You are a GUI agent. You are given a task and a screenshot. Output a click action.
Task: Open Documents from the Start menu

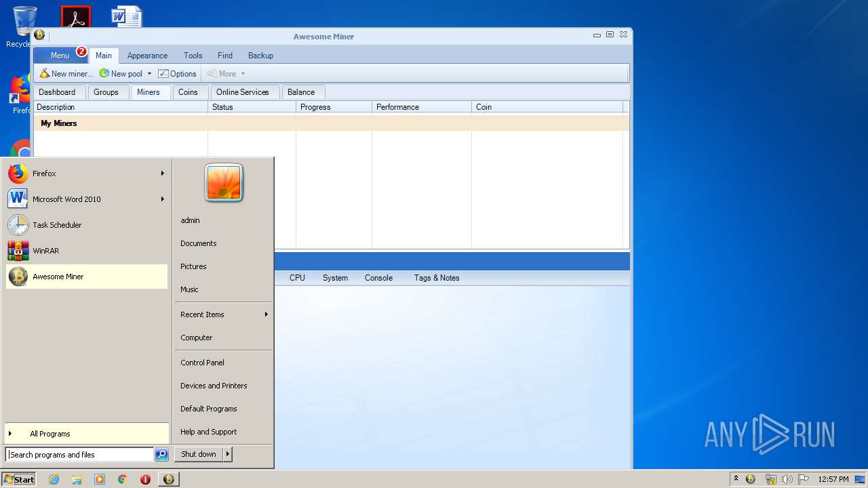click(x=224, y=243)
